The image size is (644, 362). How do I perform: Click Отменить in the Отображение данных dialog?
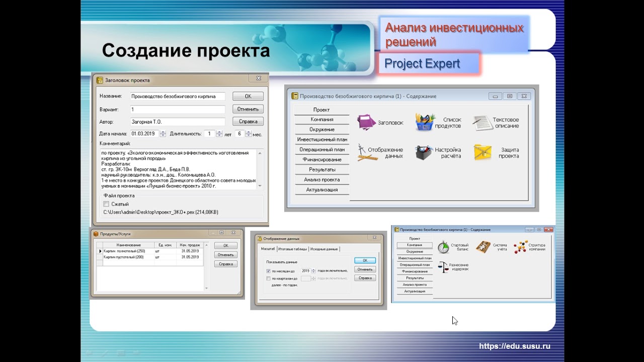pyautogui.click(x=365, y=269)
